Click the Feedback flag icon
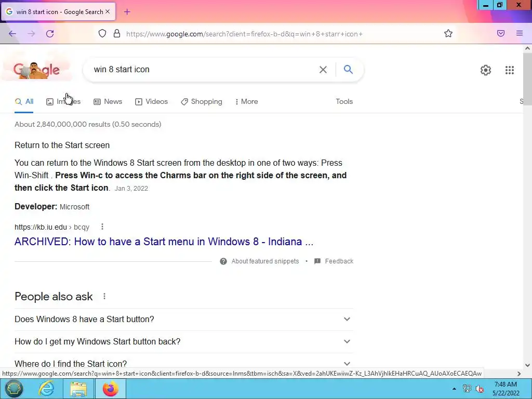The image size is (532, 399). (317, 261)
